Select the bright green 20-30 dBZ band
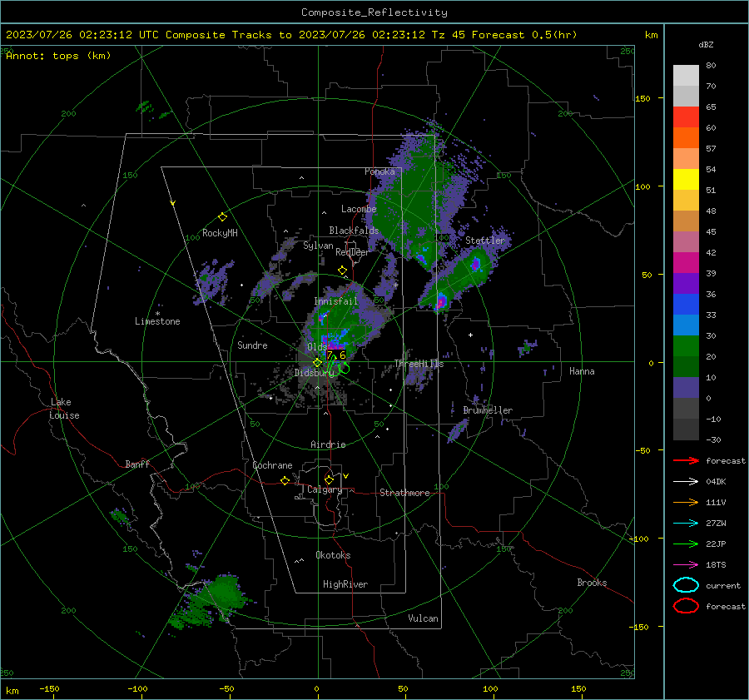Viewport: 749px width, 700px height. point(686,346)
